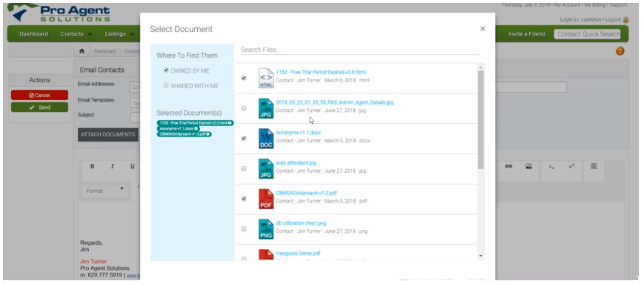This screenshot has width=644, height=284.
Task: Check the 2018_05_22 PAS_Admin_Agent_Details.jpg file
Action: [244, 108]
